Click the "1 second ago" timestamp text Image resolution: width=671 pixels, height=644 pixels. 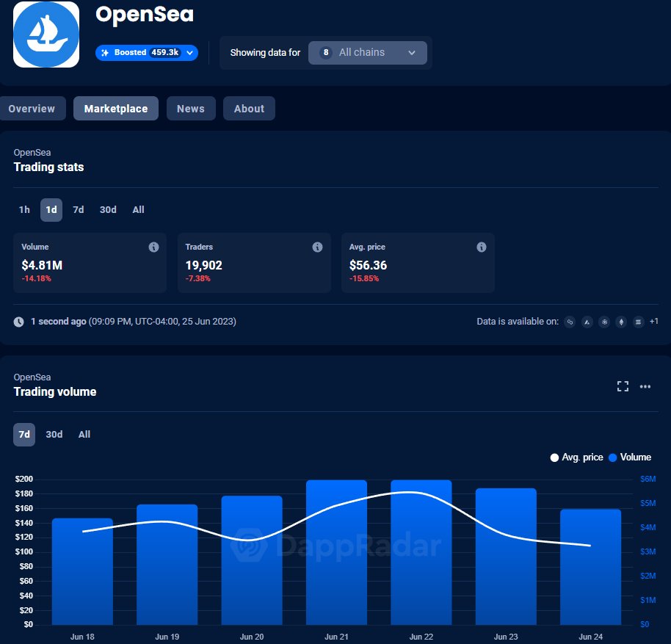coord(59,322)
